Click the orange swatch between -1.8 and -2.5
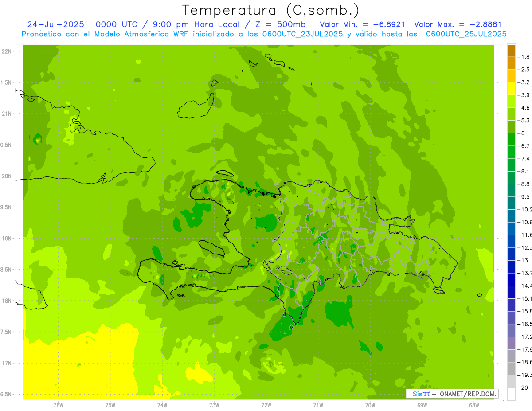Viewport: 532px width, 411px height. pos(511,63)
